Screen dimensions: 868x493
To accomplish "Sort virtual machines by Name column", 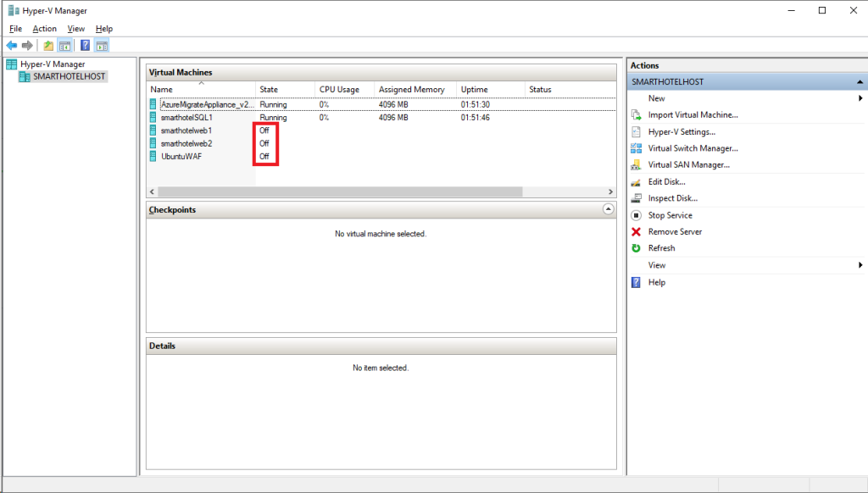I will click(201, 89).
